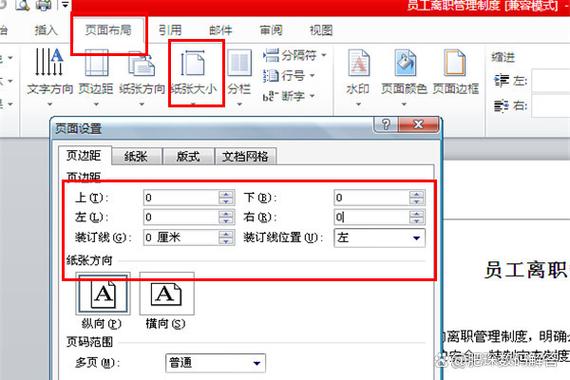Click the quick print printer icon

[44, 4]
